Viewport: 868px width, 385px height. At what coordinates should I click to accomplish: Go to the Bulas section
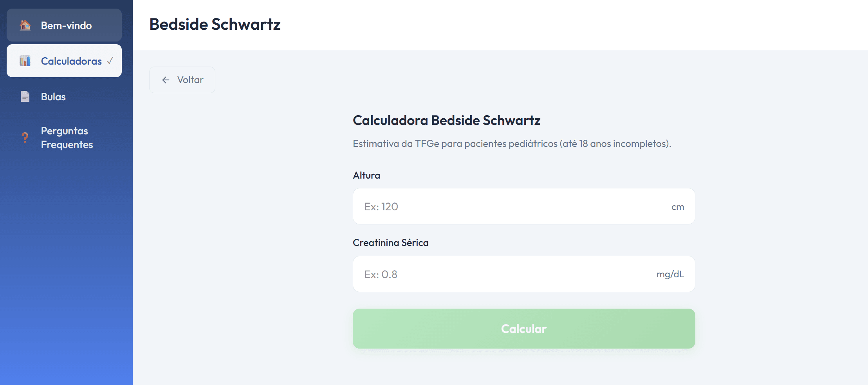[x=53, y=97]
